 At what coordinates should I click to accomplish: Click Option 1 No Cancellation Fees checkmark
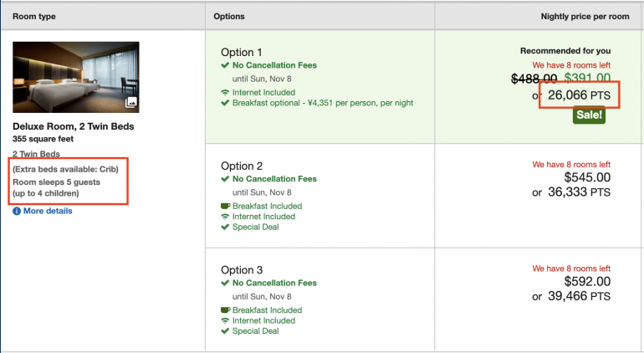click(225, 64)
